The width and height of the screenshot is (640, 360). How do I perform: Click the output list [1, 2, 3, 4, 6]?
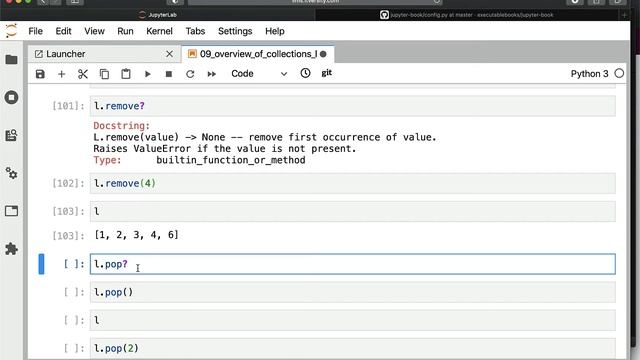tap(136, 235)
